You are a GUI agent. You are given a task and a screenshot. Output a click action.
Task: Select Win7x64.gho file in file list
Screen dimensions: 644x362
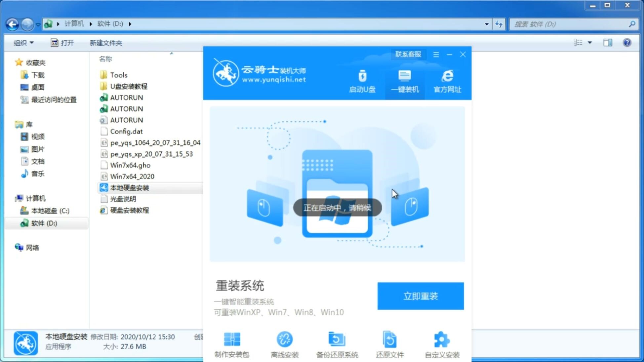pos(130,165)
